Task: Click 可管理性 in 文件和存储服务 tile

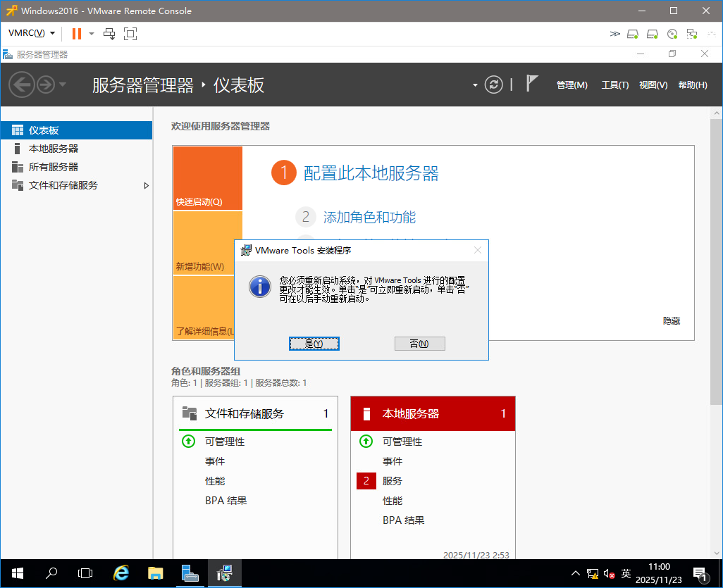Action: (225, 442)
